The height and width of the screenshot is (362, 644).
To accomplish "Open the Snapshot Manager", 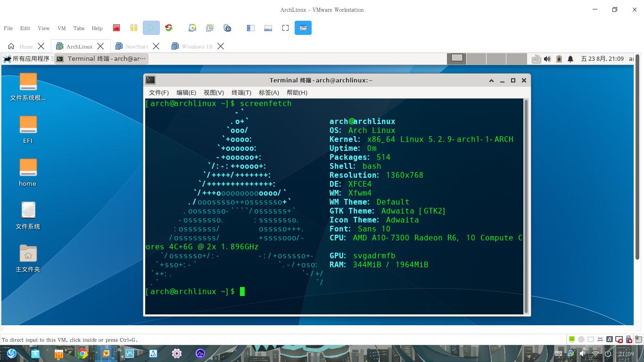I will [227, 28].
